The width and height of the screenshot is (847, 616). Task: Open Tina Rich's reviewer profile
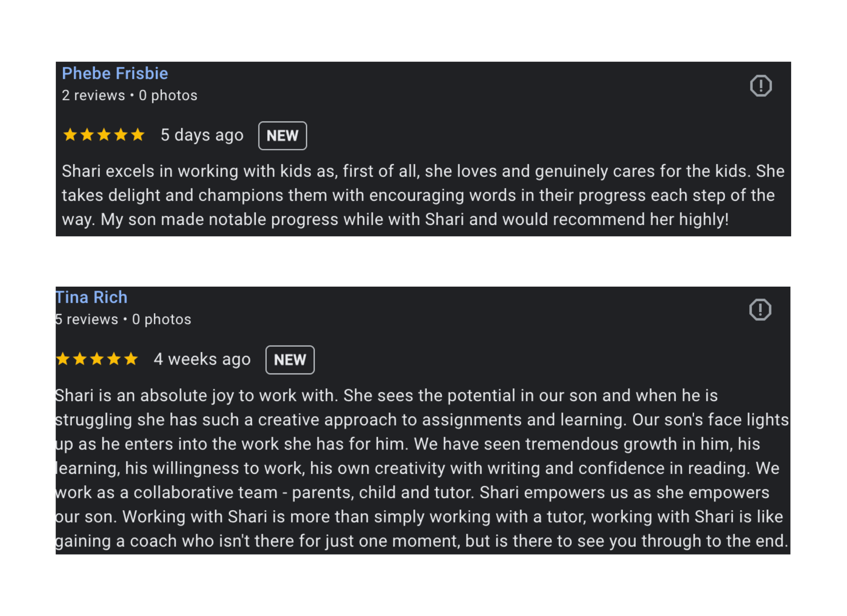(91, 298)
